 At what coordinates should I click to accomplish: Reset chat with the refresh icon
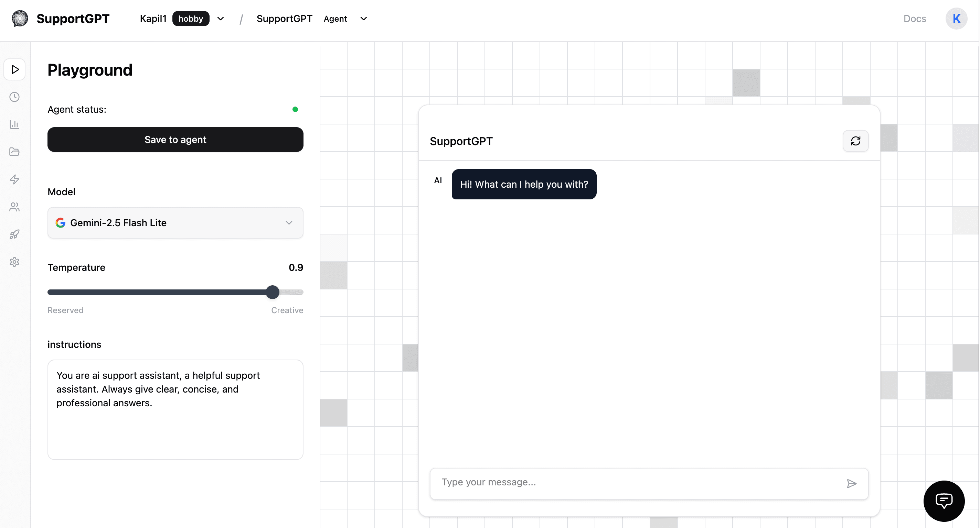(855, 141)
